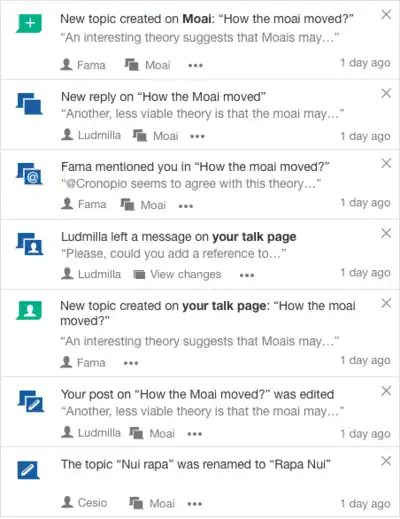Dismiss the Fama mentioned you notification

click(386, 163)
